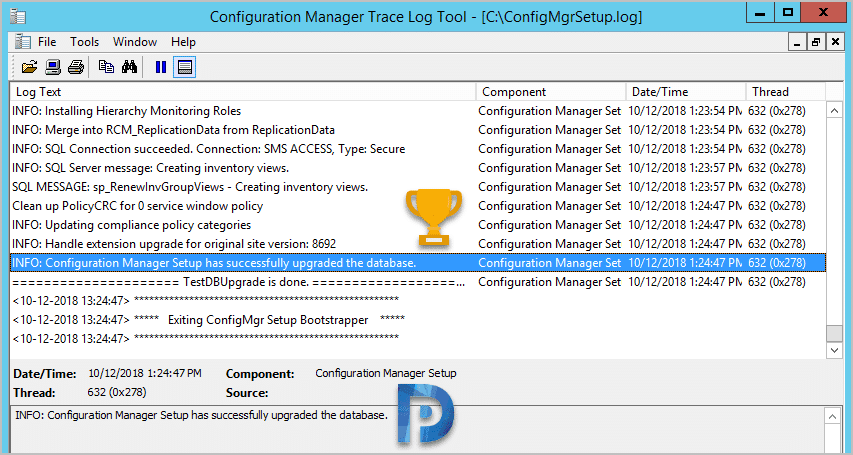Select 'Merge into RCM_ReplicationData' log row

point(418,130)
